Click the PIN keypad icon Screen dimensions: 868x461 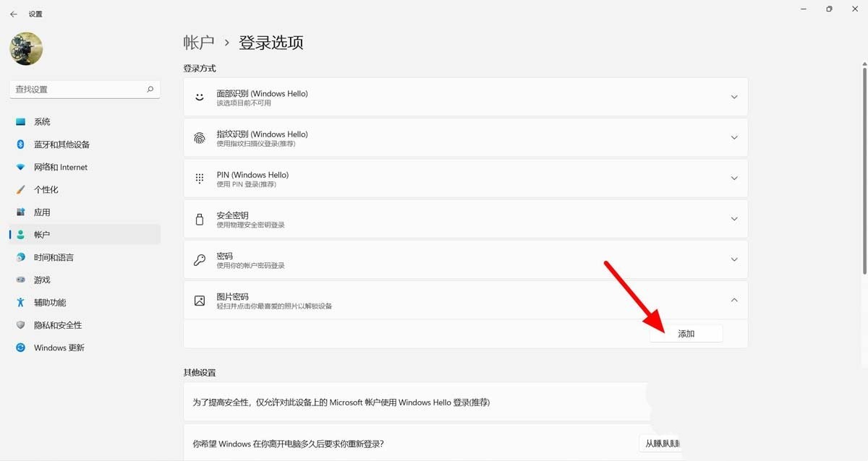tap(199, 178)
